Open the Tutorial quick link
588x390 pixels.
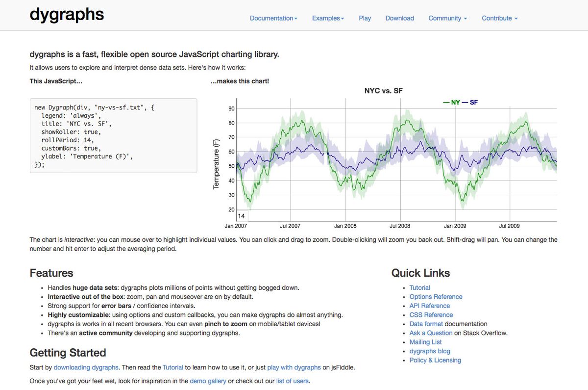[x=419, y=287]
